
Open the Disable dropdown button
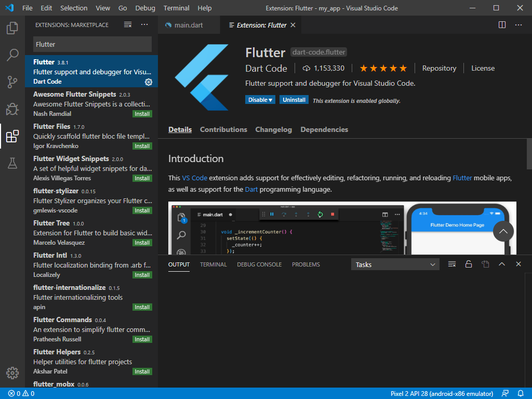[261, 100]
